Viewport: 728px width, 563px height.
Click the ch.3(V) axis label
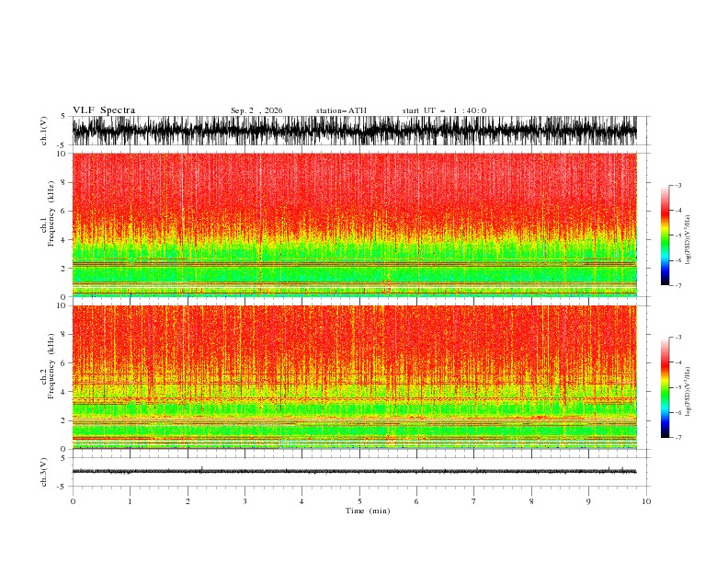tap(44, 472)
